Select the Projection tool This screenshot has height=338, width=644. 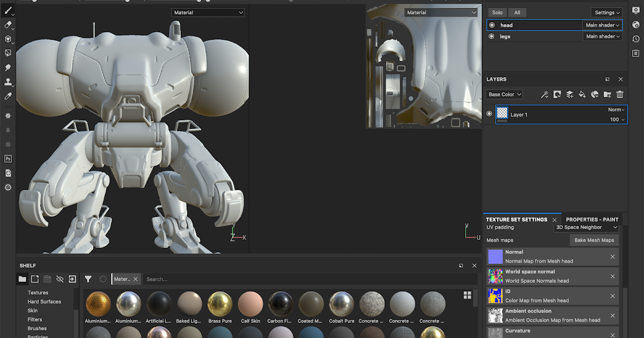[x=8, y=39]
